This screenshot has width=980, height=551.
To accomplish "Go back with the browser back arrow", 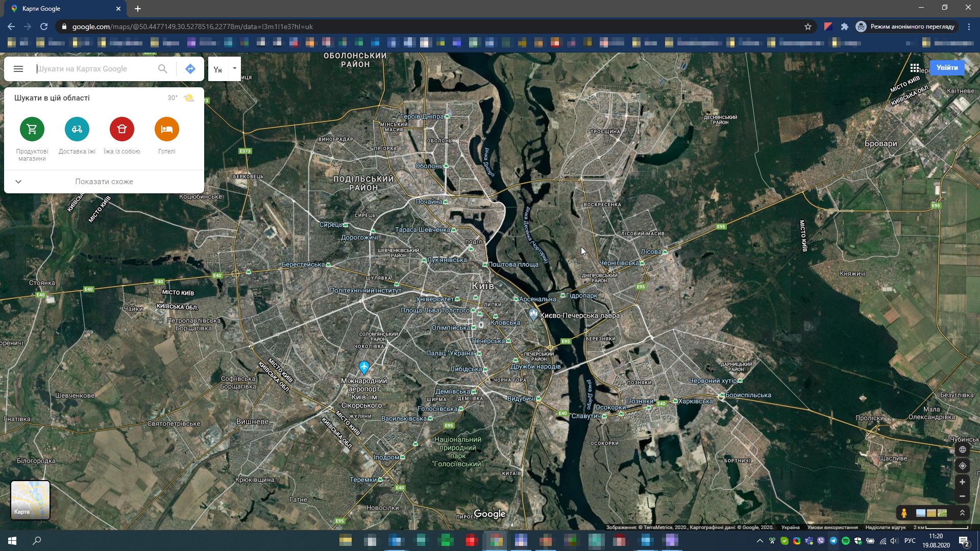I will 11,27.
